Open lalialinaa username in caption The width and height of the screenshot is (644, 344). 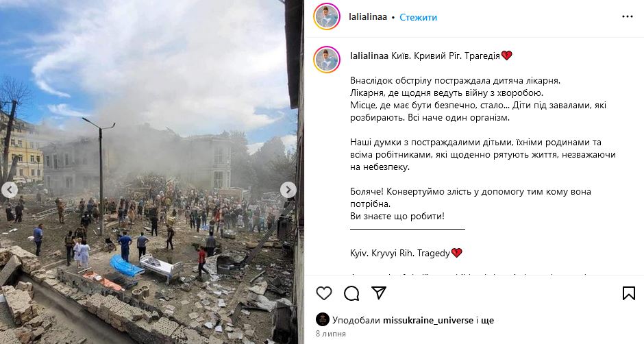coord(369,56)
